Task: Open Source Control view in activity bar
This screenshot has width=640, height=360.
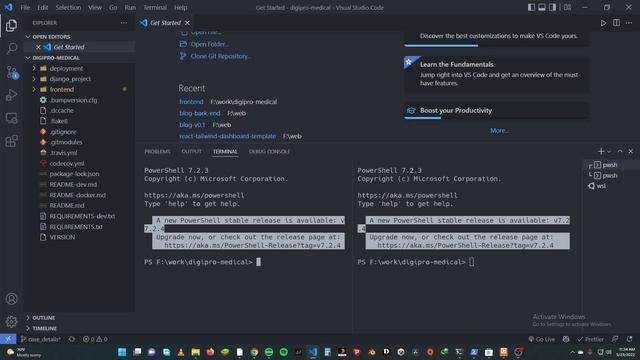Action: tap(11, 72)
